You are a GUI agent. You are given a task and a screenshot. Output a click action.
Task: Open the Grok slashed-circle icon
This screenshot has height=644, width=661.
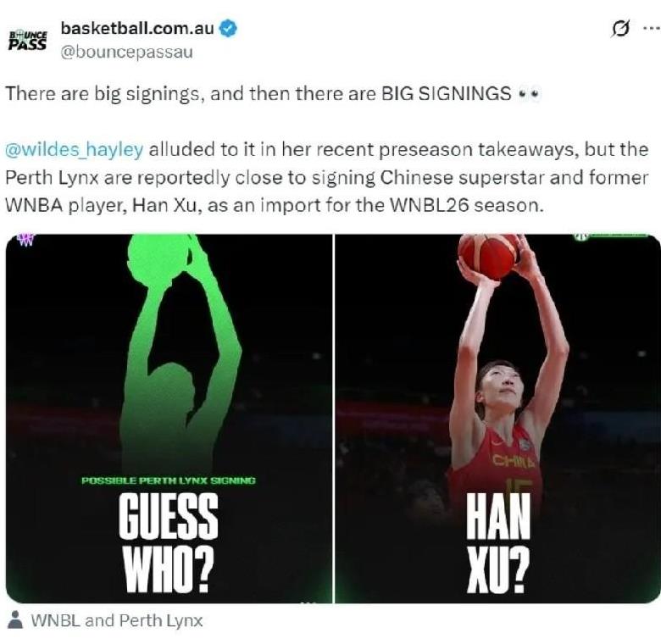pyautogui.click(x=621, y=29)
